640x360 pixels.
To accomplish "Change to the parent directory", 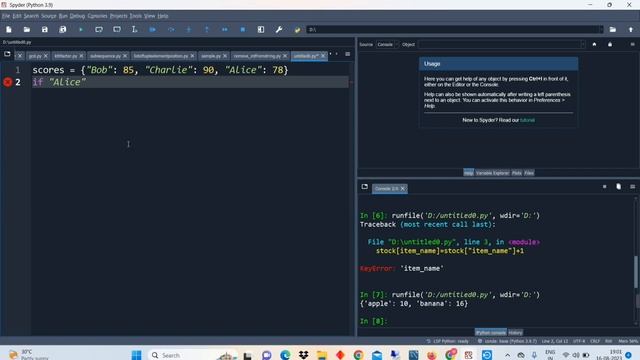I will point(631,29).
